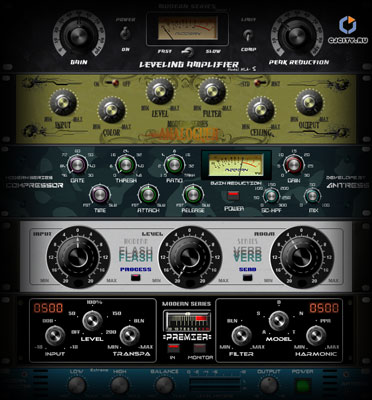The height and width of the screenshot is (400, 372).
Task: Click the right 0500 digital display
Action: click(324, 308)
